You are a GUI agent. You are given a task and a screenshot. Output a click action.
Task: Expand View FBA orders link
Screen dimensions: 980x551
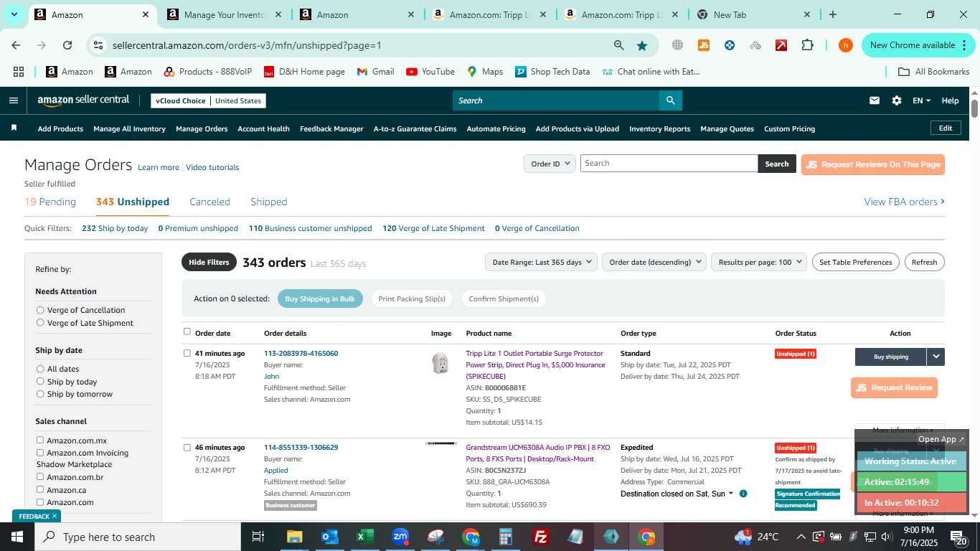tap(904, 202)
